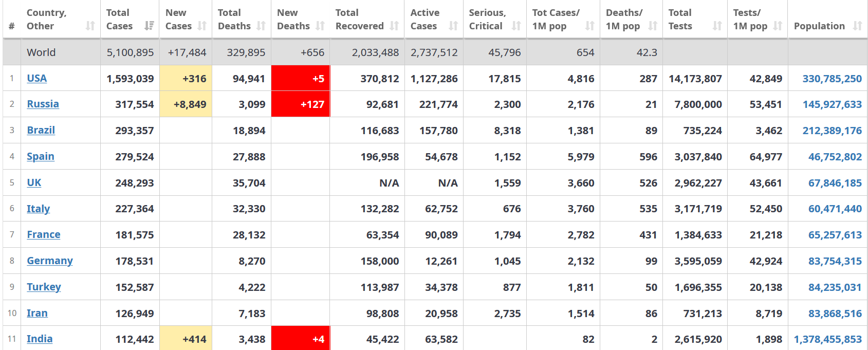Select Brazil total deaths 18,894
868x350 pixels.
[249, 131]
